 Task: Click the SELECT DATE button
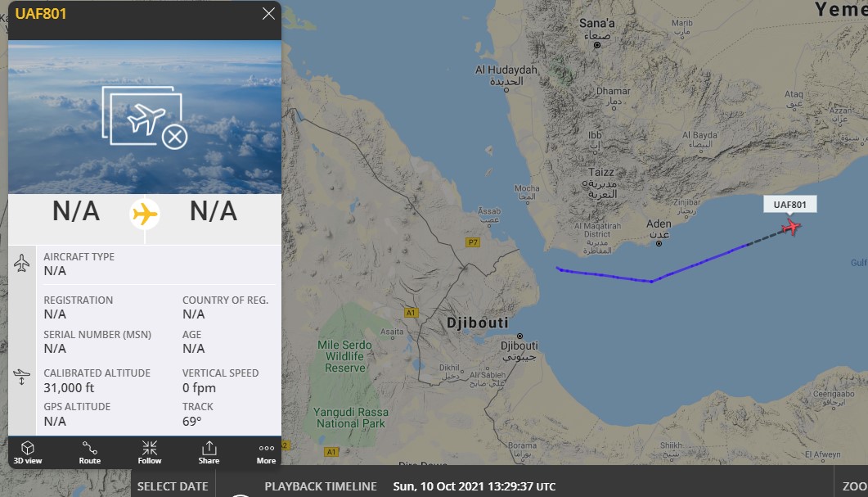pyautogui.click(x=173, y=486)
